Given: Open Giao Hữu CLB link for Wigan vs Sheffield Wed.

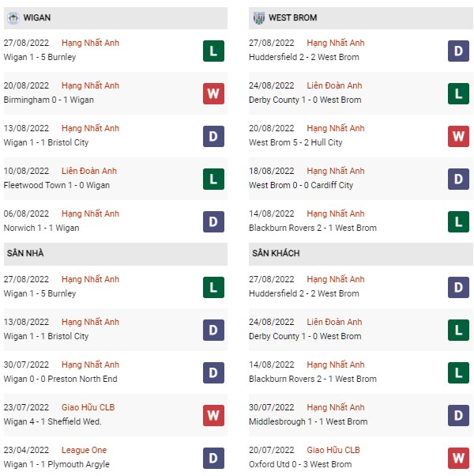Looking at the screenshot, I should click(x=88, y=407).
